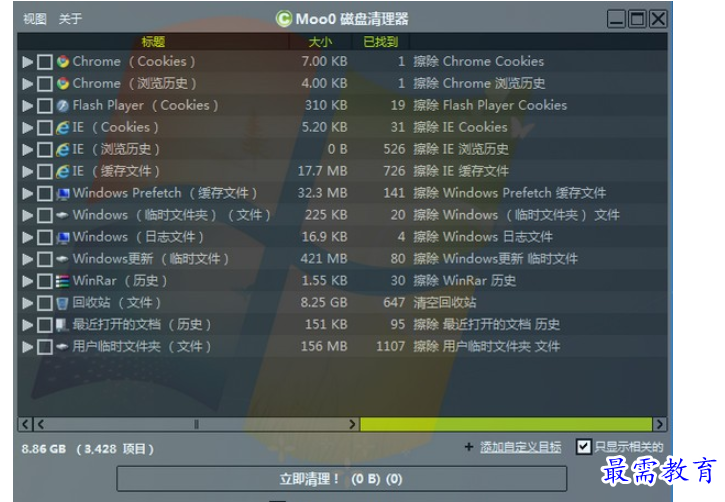Click the green progress bar
The width and height of the screenshot is (725, 502).
(506, 424)
